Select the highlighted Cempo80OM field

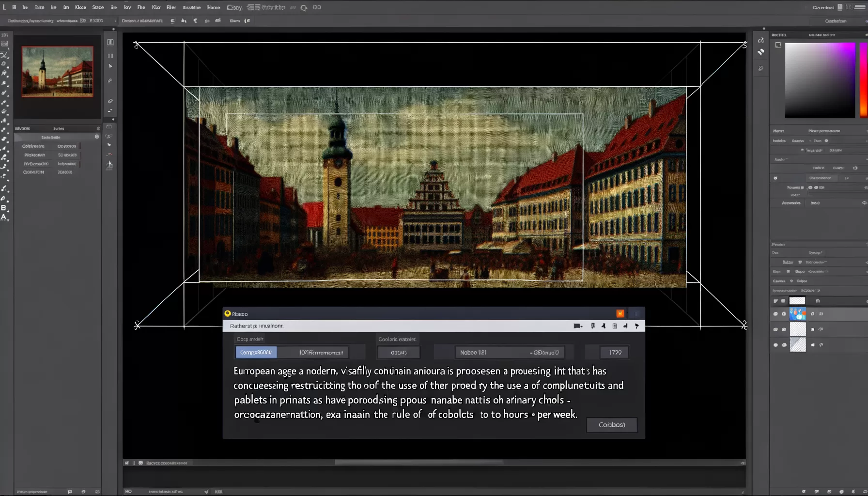pyautogui.click(x=256, y=352)
